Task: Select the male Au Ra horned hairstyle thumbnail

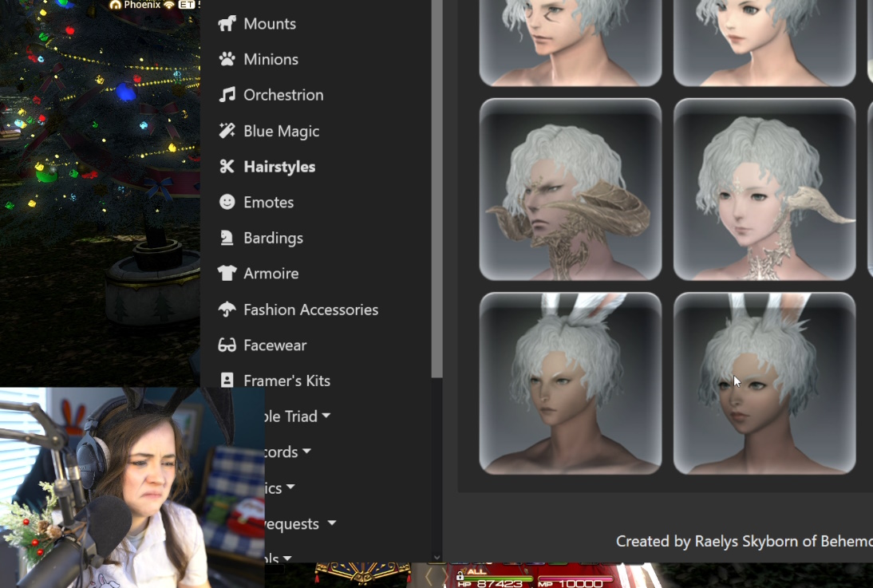Action: [570, 189]
